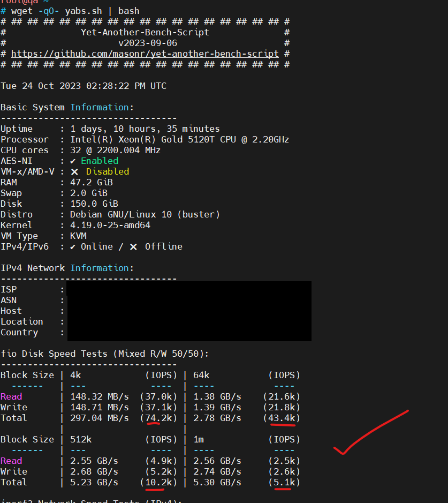Click the X mark beside VM-x/AMD-V Disabled
448x503 pixels.
tap(74, 171)
